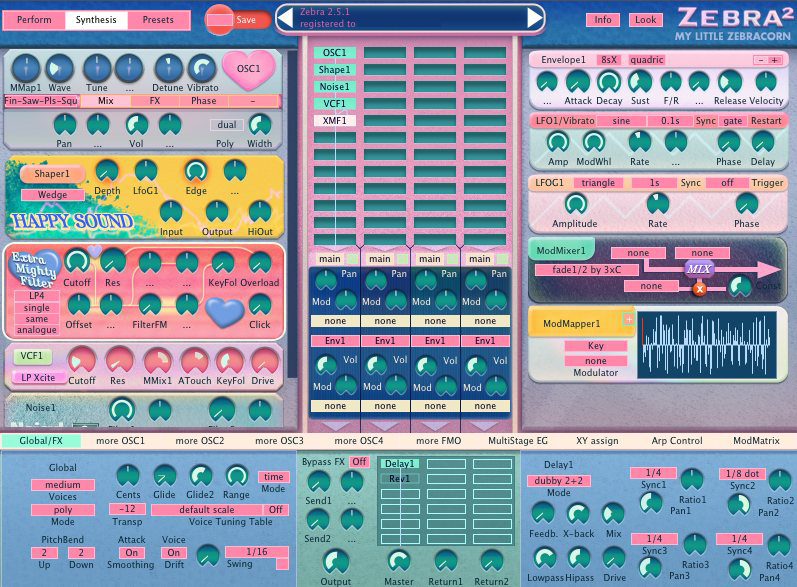Image resolution: width=797 pixels, height=587 pixels.
Task: Click the pink OSC1 heart icon
Action: click(x=249, y=69)
